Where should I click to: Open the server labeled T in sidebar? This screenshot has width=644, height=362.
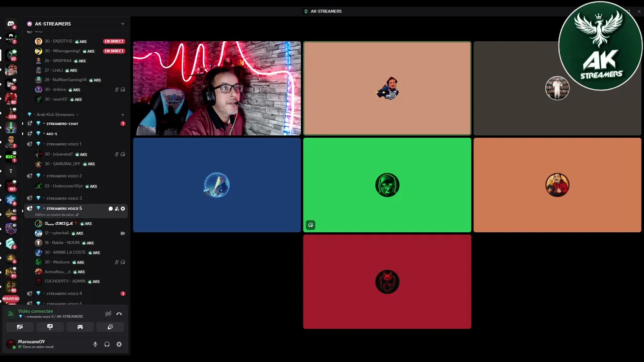[x=11, y=171]
